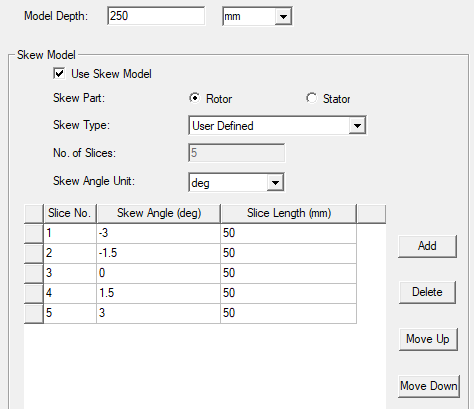Click the Model Depth input field
Screen dimensions: 474x409
click(156, 16)
